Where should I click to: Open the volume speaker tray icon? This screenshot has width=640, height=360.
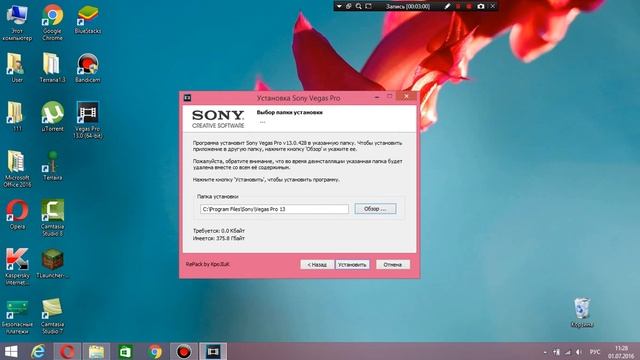tap(579, 352)
